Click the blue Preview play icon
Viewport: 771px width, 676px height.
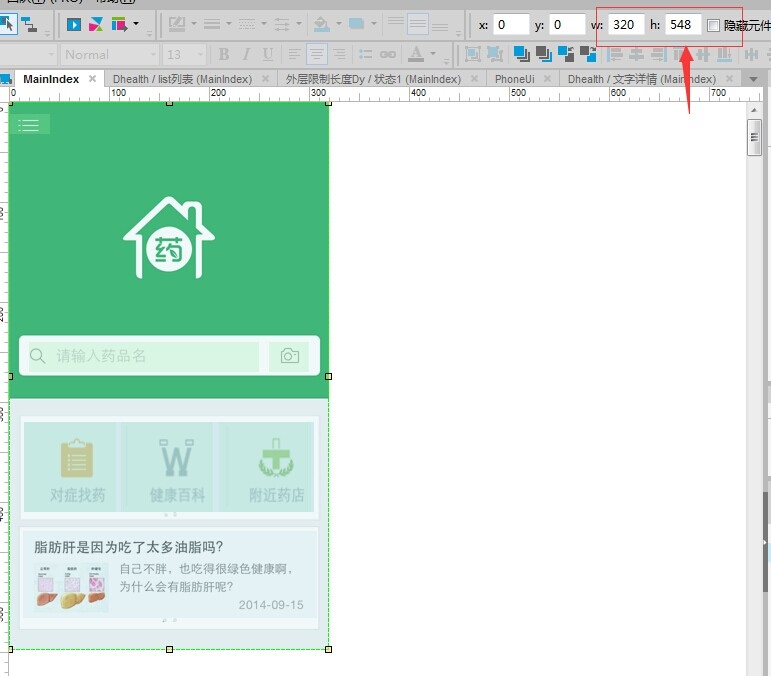point(74,24)
